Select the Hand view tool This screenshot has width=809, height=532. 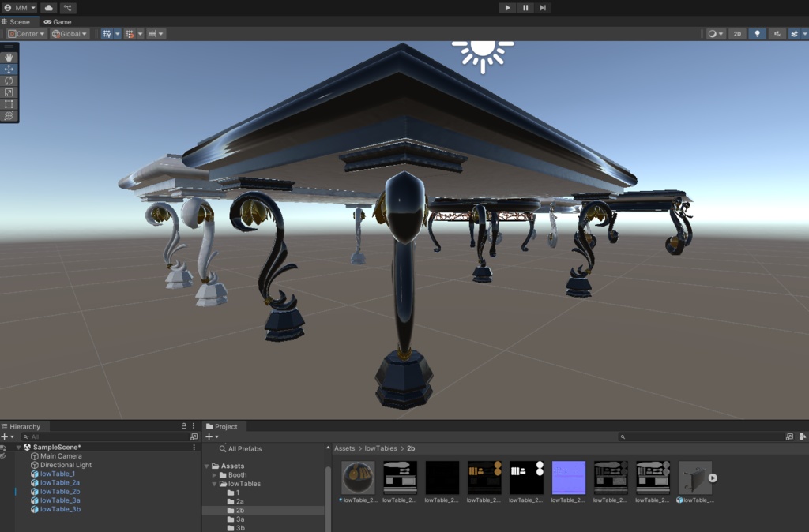click(x=9, y=57)
